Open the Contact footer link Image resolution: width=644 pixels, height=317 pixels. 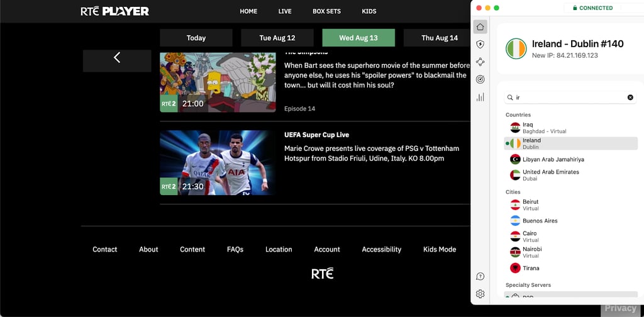click(105, 249)
